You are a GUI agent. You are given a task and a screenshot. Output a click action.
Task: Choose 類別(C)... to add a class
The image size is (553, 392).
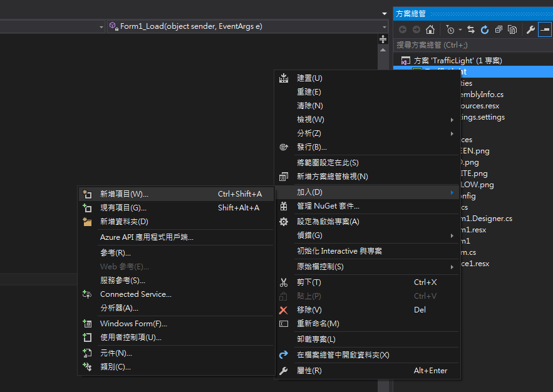(x=115, y=367)
